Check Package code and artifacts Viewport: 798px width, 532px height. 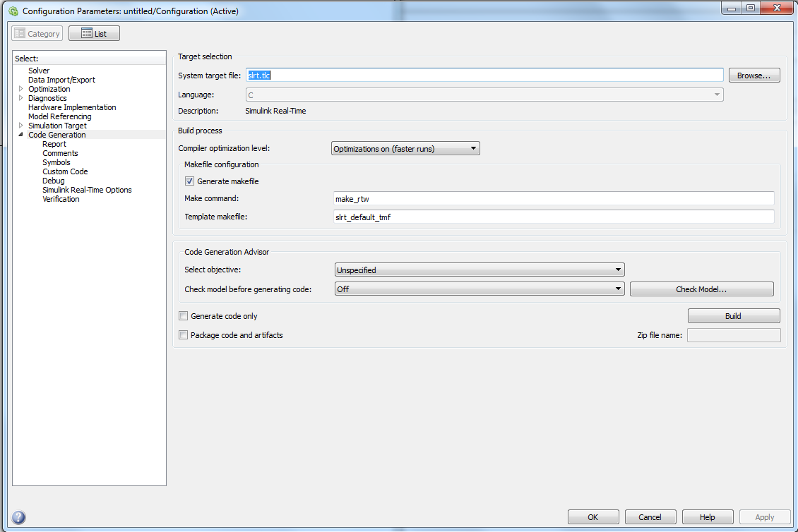tap(184, 335)
